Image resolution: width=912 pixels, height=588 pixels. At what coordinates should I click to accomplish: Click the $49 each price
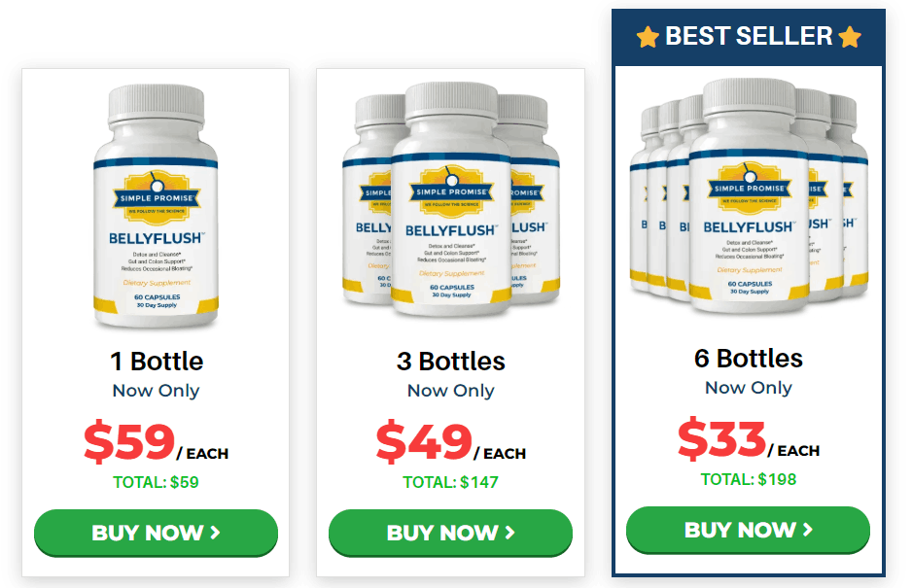pos(451,442)
